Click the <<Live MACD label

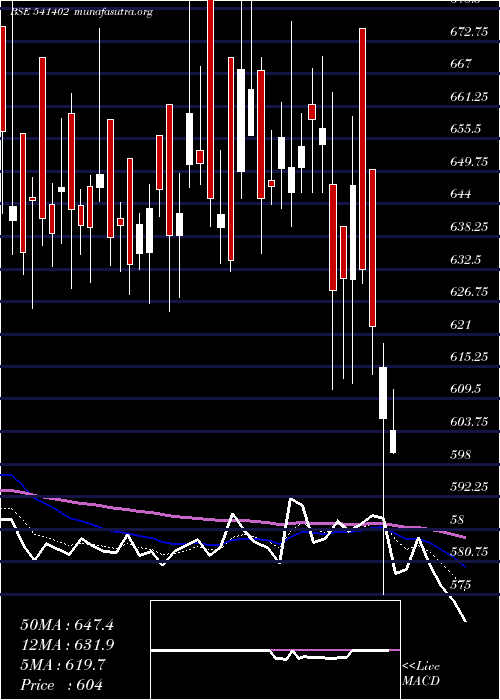(421, 673)
